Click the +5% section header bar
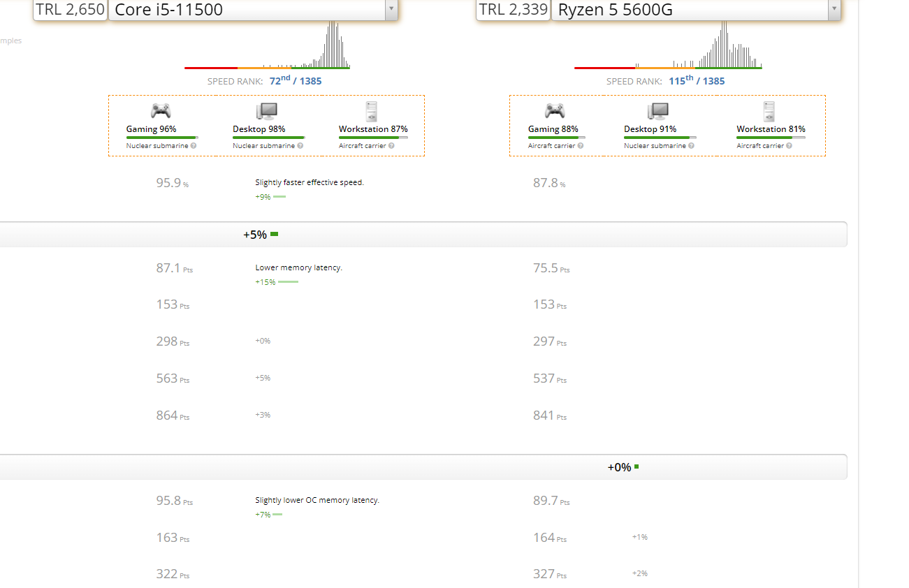 (x=423, y=235)
